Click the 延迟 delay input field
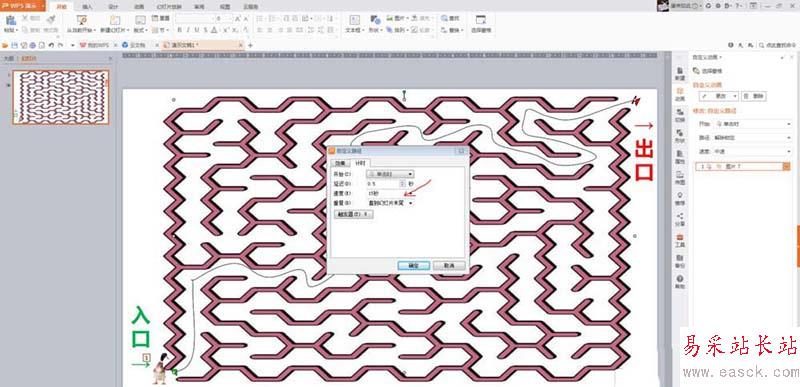The height and width of the screenshot is (387, 800). [x=383, y=184]
